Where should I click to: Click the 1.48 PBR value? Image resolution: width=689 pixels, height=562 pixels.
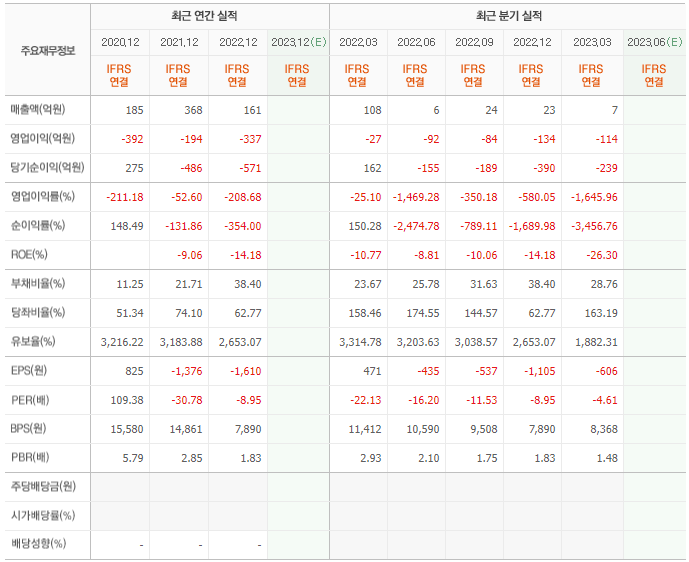click(607, 458)
